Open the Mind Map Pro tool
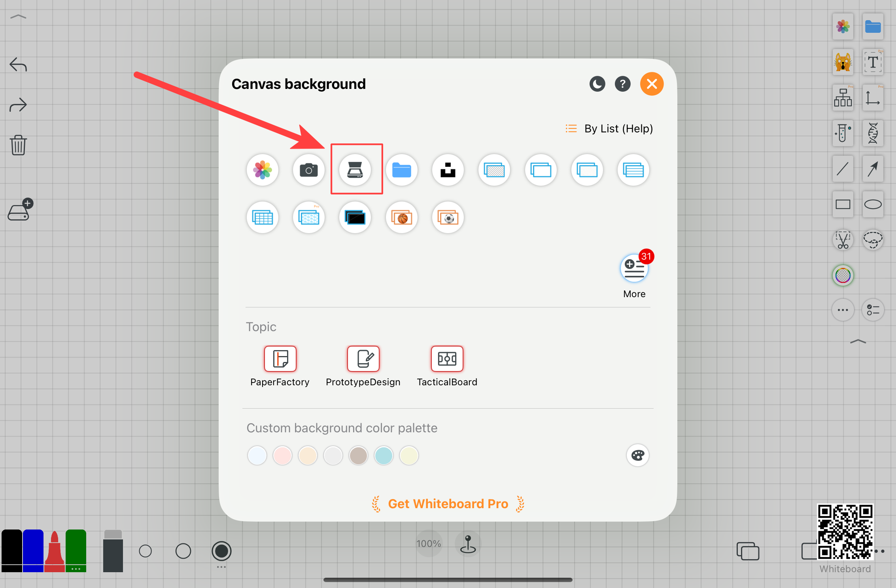This screenshot has height=588, width=896. point(843,98)
